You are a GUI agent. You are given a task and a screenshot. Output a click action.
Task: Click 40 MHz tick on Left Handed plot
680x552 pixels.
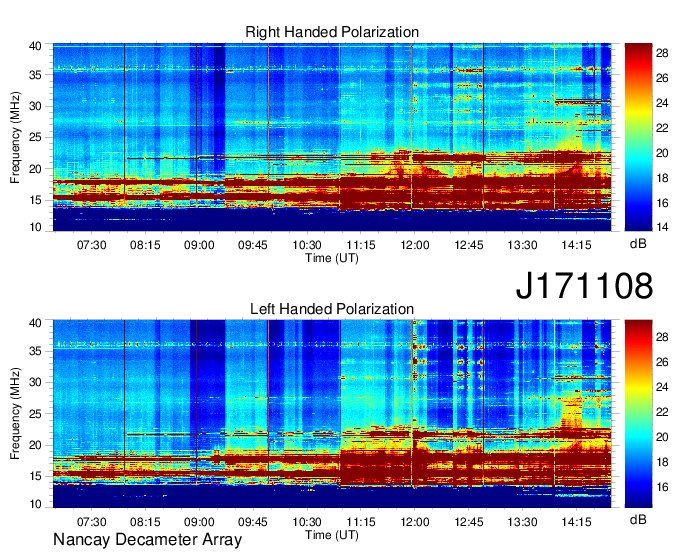[x=36, y=323]
